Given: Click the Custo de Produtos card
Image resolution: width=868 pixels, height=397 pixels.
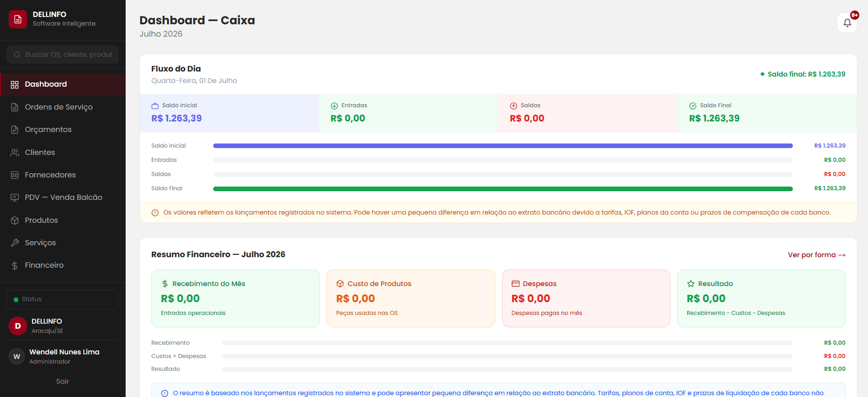Looking at the screenshot, I should [x=411, y=298].
